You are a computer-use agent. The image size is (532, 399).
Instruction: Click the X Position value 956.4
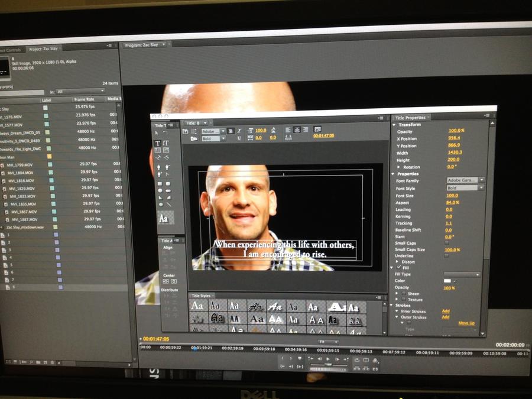tap(455, 138)
